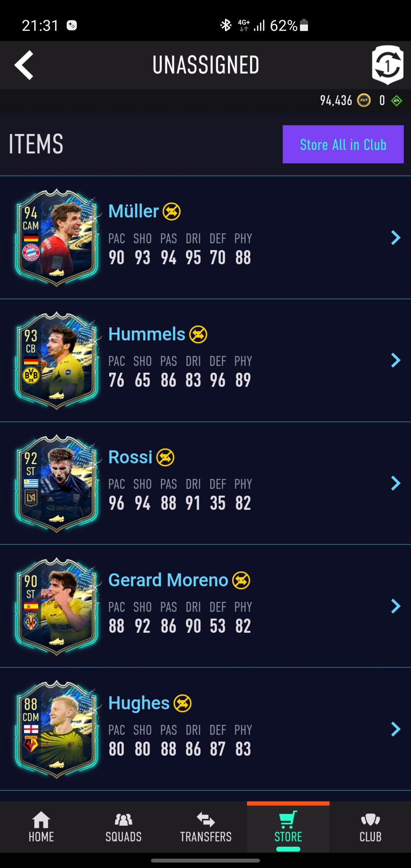Tap untradeable icon next to Hughes
The height and width of the screenshot is (868, 411).
pos(183,703)
